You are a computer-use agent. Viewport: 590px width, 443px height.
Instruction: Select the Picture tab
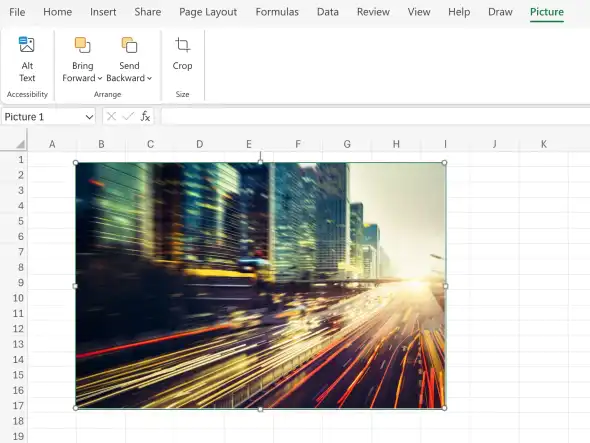tap(547, 12)
